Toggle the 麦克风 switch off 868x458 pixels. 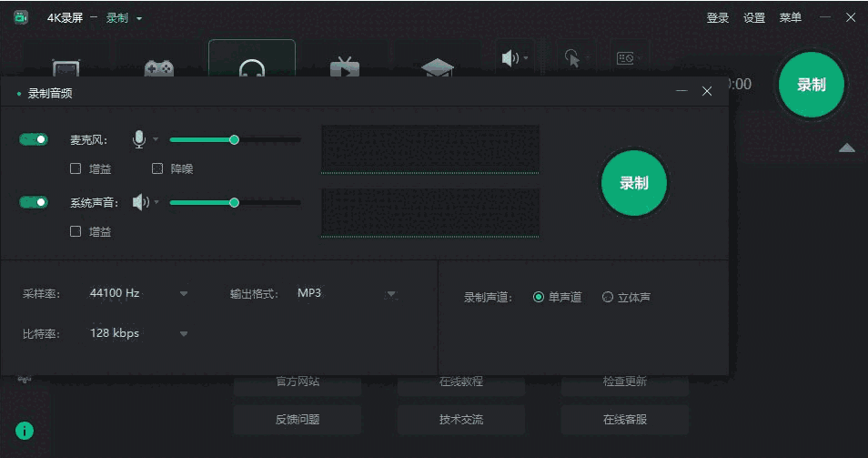click(34, 139)
